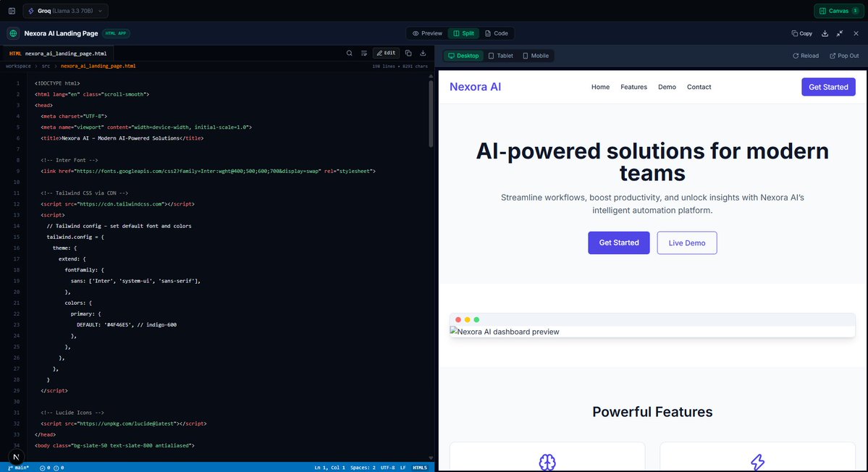Select the Split view mode
Image resolution: width=868 pixels, height=472 pixels.
(x=463, y=33)
